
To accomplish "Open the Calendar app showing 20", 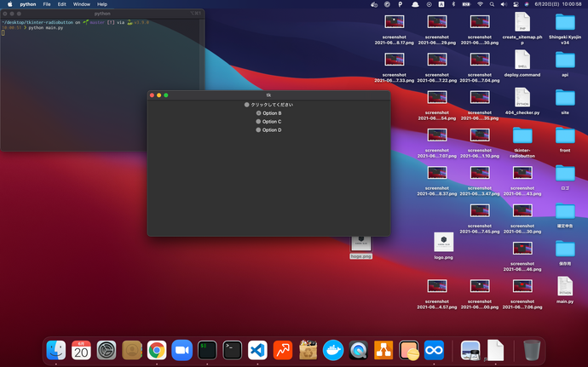I will coord(81,350).
